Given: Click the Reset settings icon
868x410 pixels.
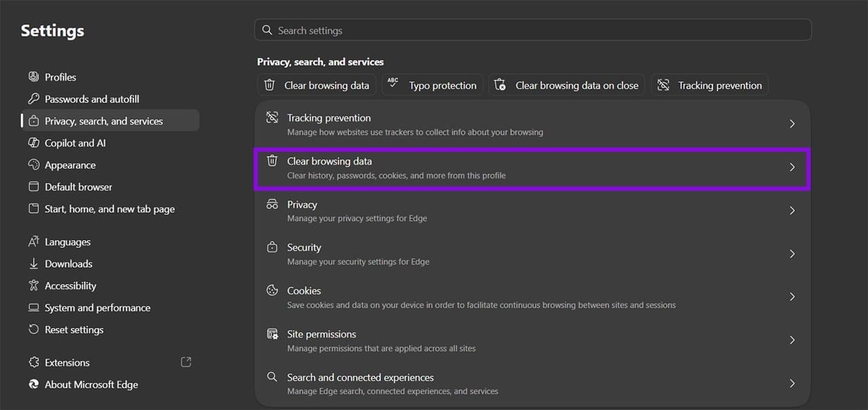Looking at the screenshot, I should tap(33, 329).
